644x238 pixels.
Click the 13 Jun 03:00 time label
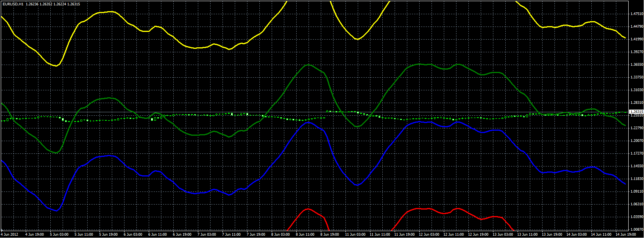click(x=503, y=235)
